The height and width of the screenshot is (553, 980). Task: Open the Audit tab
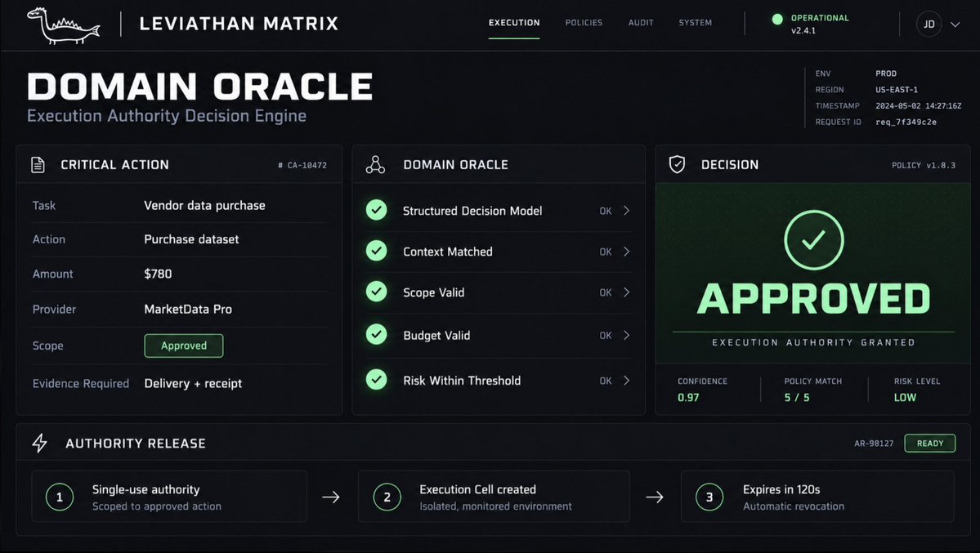(641, 23)
